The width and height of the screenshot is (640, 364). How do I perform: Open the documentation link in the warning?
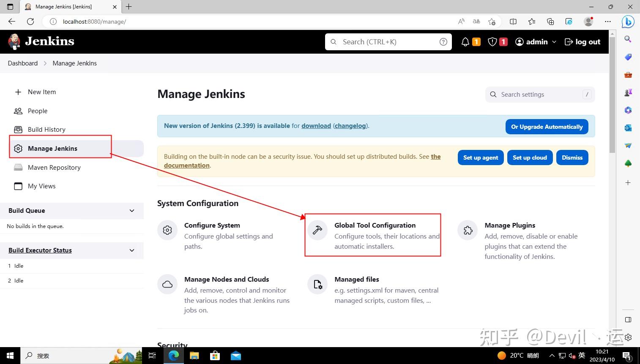[x=187, y=166]
